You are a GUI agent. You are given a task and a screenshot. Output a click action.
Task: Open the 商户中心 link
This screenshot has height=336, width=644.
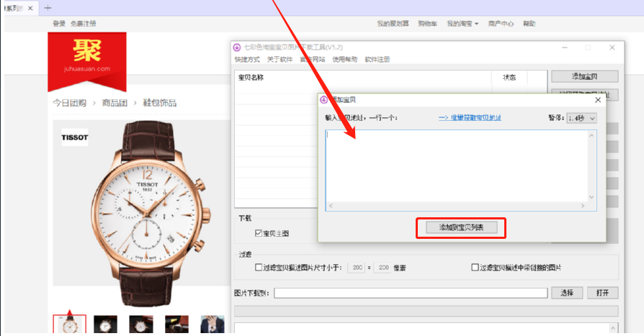coord(501,24)
